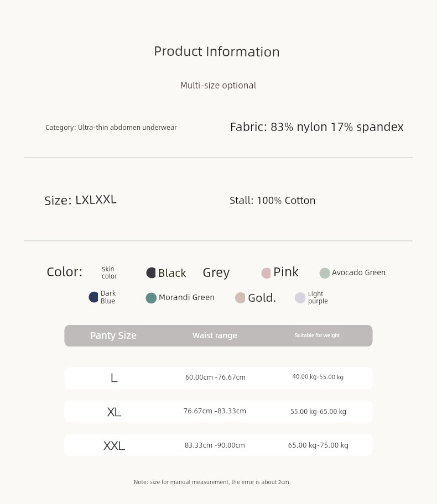Screen dimensions: 437x504
Task: Select the Skin color label
Action: coord(109,272)
